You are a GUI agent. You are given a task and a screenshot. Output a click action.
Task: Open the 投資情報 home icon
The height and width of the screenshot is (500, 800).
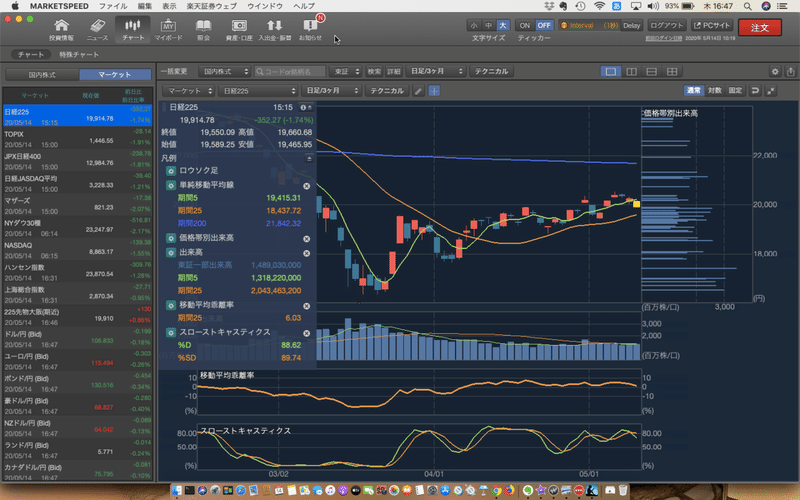[x=61, y=30]
